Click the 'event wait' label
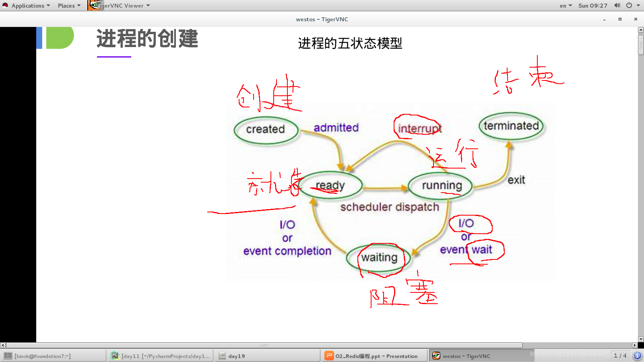 (466, 250)
